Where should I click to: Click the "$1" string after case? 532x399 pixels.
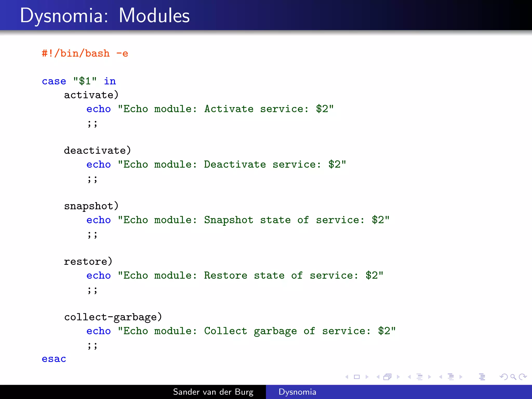pyautogui.click(x=85, y=81)
